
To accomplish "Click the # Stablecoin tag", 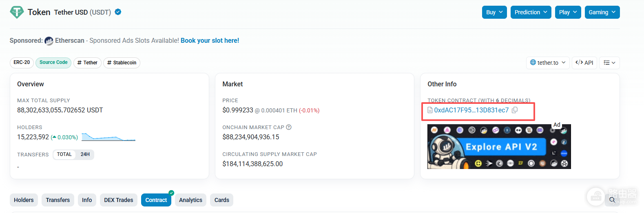I will (122, 62).
